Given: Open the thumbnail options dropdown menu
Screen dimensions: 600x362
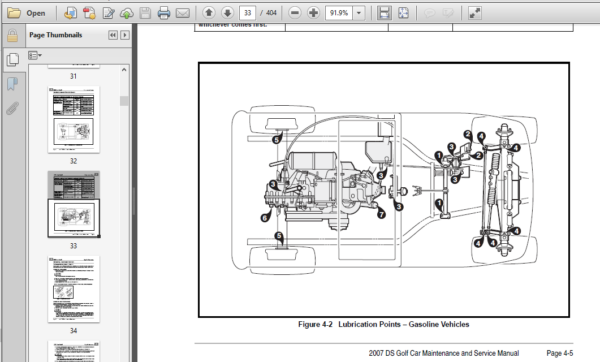Looking at the screenshot, I should tap(35, 56).
